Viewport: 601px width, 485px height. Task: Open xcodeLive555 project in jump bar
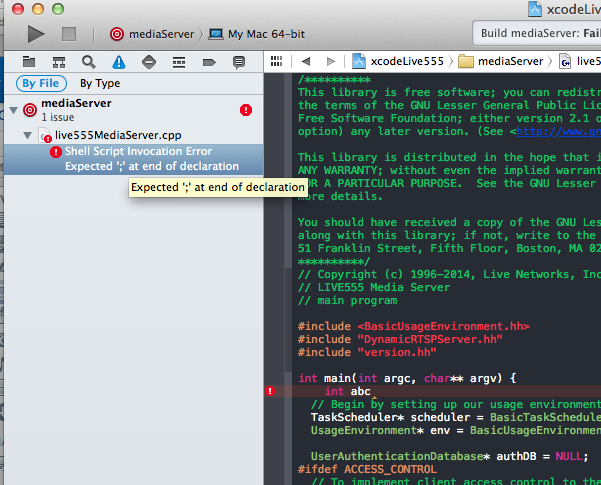(398, 61)
